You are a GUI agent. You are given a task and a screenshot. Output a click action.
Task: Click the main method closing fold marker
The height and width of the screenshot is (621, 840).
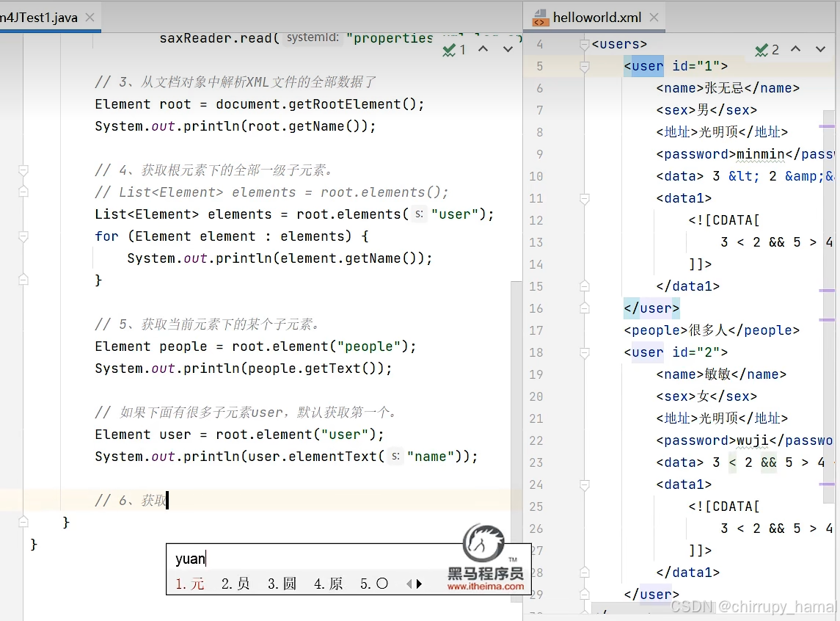click(23, 522)
